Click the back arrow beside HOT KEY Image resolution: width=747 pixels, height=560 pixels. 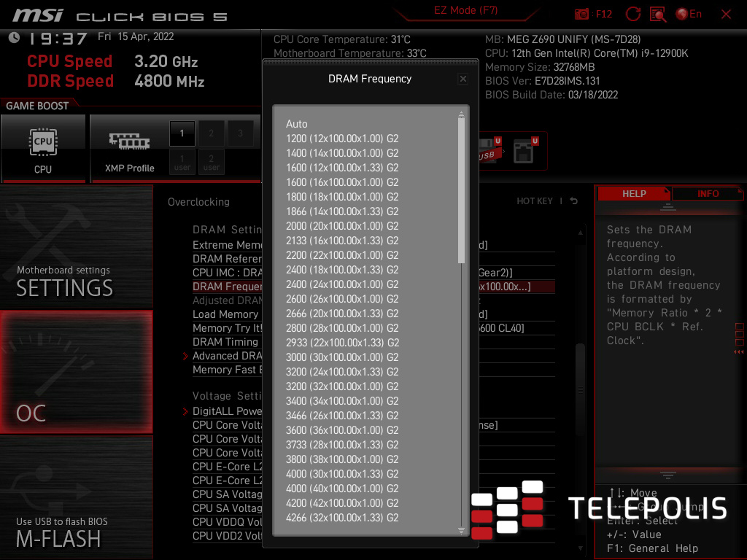574,201
